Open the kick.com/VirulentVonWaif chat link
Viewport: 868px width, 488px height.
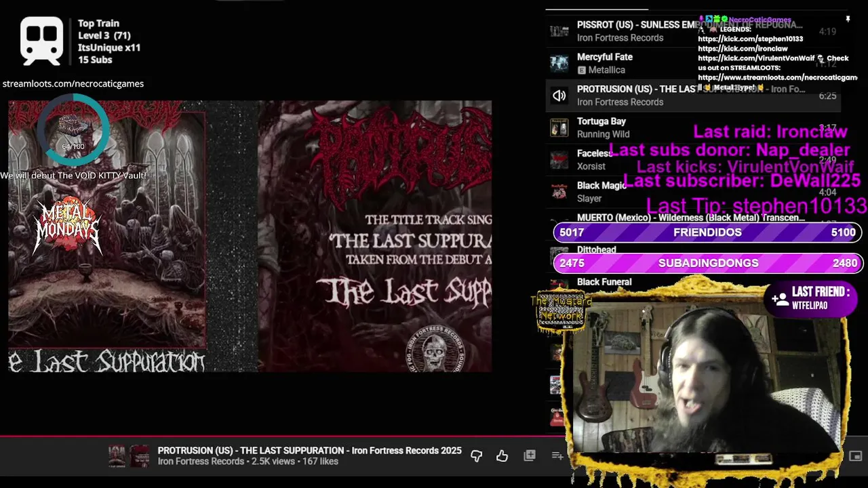click(x=756, y=58)
